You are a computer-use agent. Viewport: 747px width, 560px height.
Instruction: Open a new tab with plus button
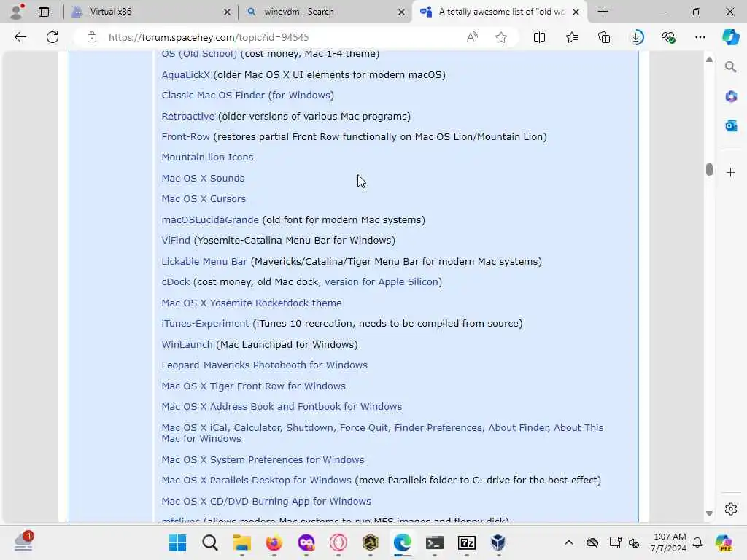click(x=603, y=12)
